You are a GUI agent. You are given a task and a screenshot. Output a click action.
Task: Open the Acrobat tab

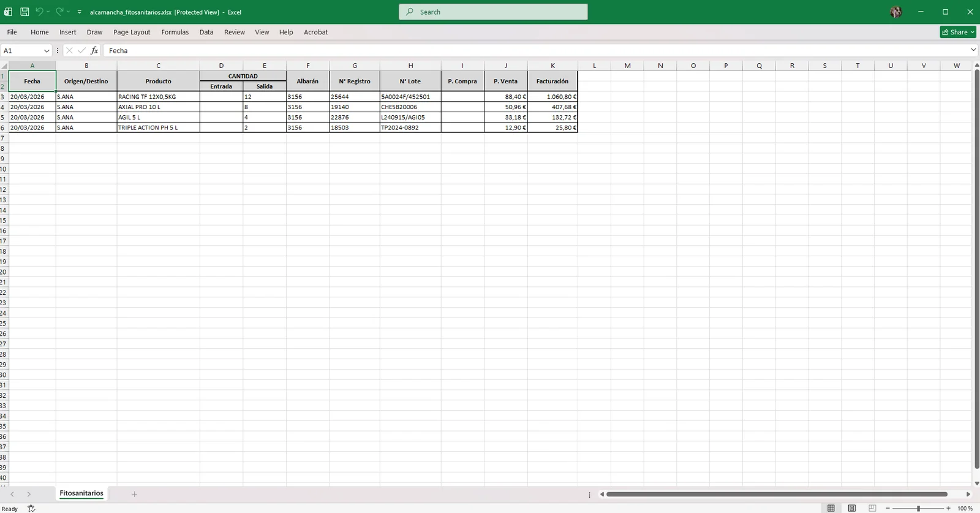pos(315,32)
